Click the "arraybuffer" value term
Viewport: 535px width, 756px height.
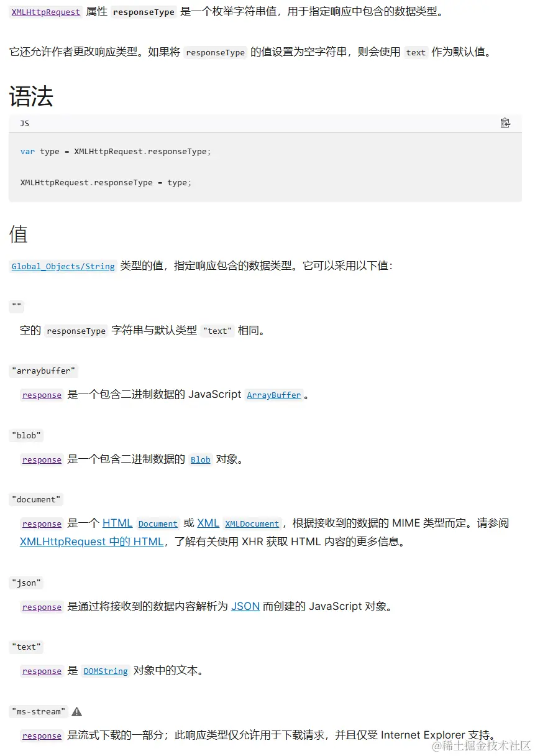(43, 371)
